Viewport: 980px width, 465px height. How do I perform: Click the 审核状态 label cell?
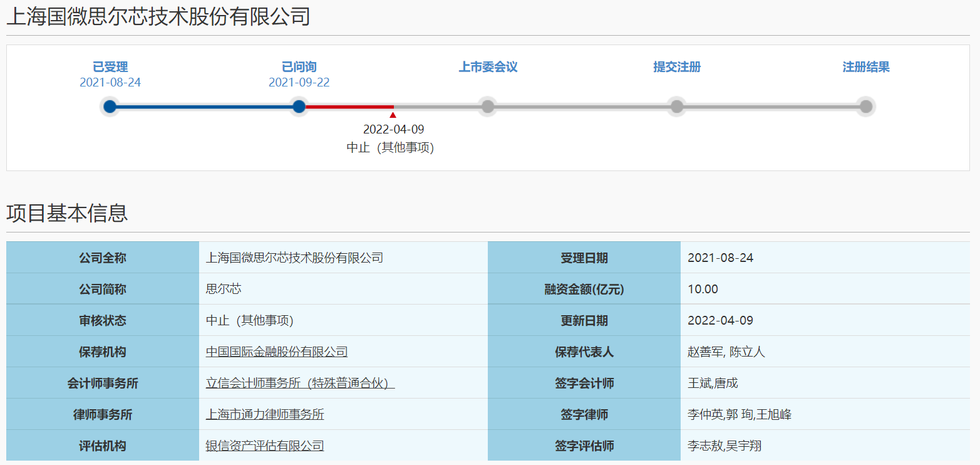[x=103, y=320]
